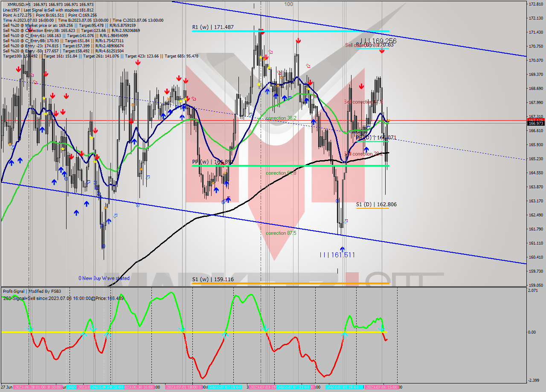The width and height of the screenshot is (546, 392).
Task: Select the green 'correction 87.5' label
Action: point(281,233)
